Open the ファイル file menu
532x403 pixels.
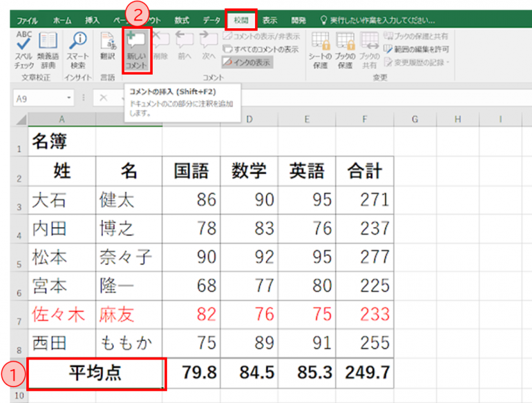point(27,21)
